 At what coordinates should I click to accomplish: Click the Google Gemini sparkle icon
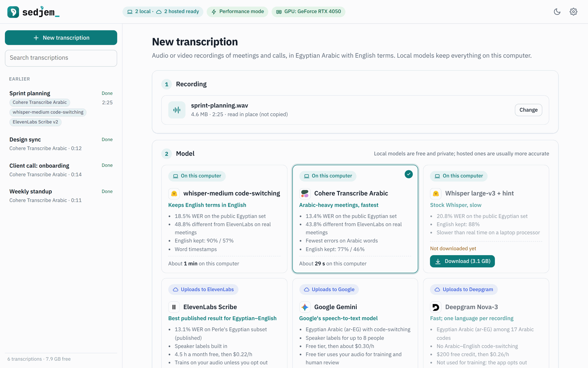pos(305,307)
